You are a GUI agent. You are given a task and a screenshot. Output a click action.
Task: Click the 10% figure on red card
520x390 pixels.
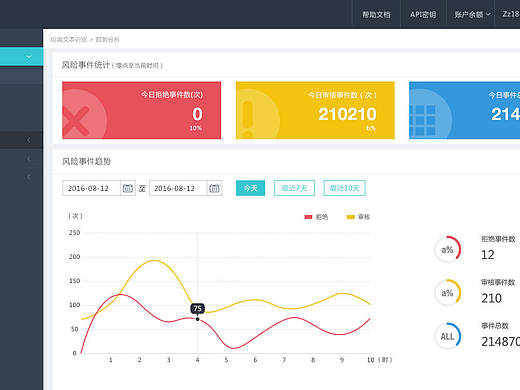click(196, 128)
